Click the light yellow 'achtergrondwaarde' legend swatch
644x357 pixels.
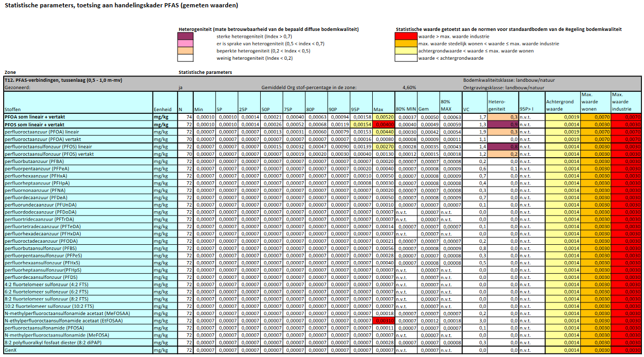click(405, 51)
